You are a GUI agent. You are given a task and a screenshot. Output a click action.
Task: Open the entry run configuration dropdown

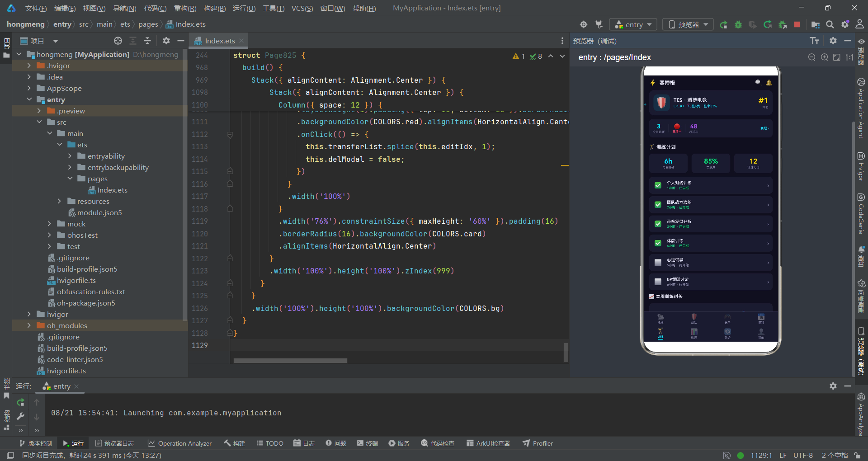point(633,24)
